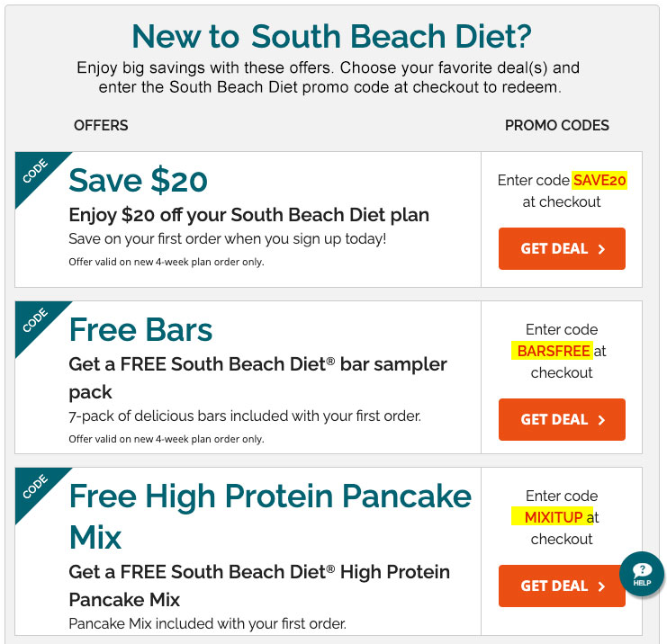Click the OFFERS column header
Screen dimensions: 667x644
coord(101,125)
